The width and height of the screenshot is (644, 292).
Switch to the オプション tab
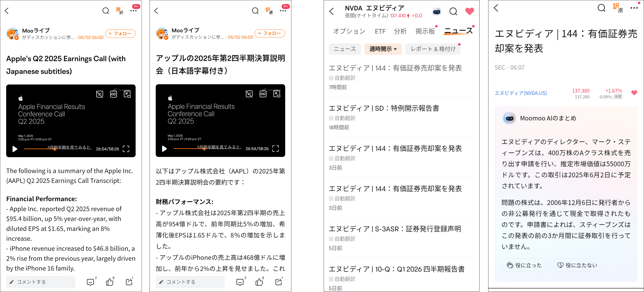[349, 31]
